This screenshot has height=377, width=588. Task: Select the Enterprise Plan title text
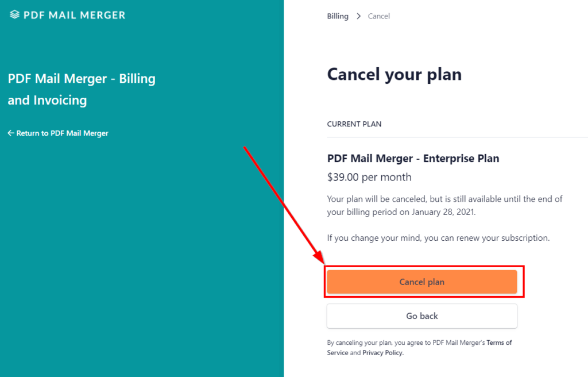point(413,158)
